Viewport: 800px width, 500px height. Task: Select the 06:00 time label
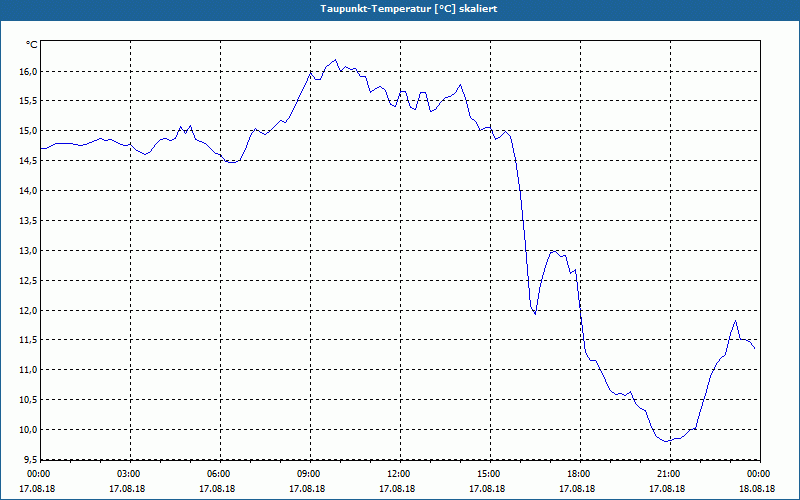[221, 474]
